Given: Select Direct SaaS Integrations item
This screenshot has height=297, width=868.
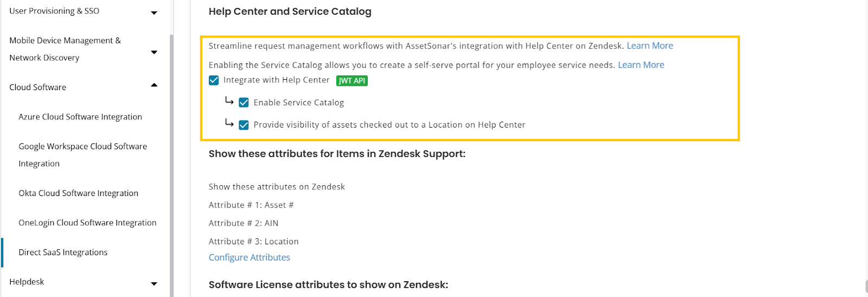Looking at the screenshot, I should coord(63,252).
